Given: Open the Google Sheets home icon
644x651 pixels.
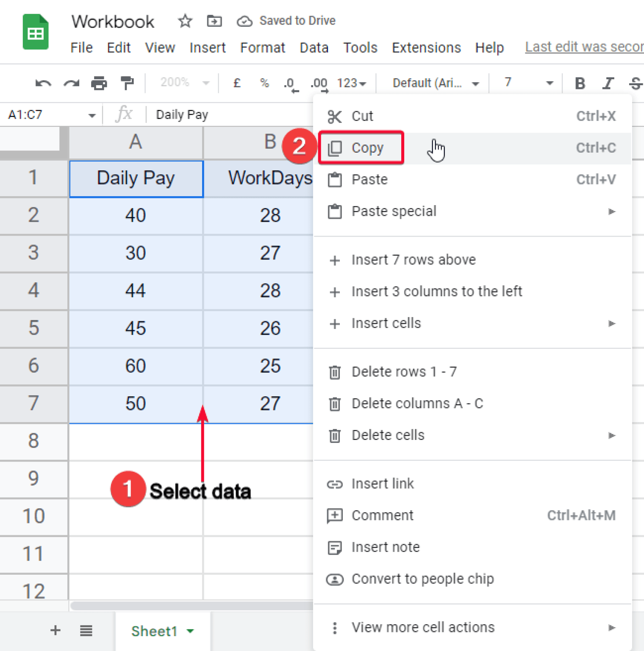Looking at the screenshot, I should click(x=36, y=32).
